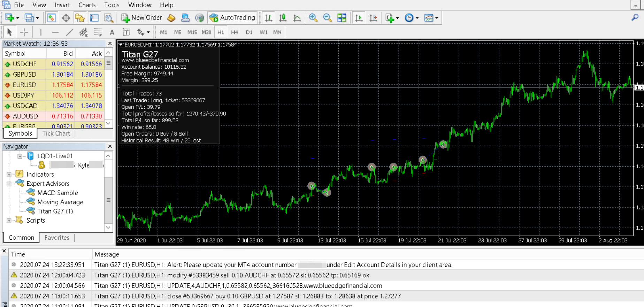The image size is (644, 307).
Task: Select the Text Label tool
Action: [126, 32]
